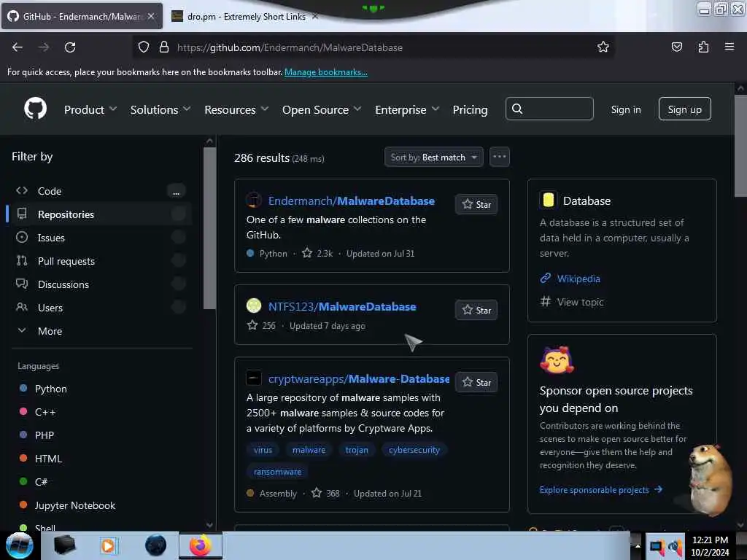Viewport: 747px width, 560px height.
Task: Open the browser extensions puzzle icon
Action: click(703, 47)
